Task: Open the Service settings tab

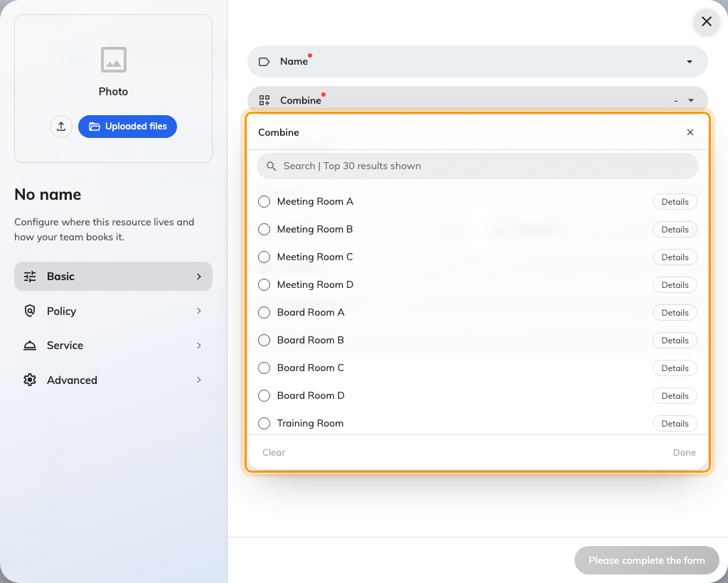Action: (113, 346)
